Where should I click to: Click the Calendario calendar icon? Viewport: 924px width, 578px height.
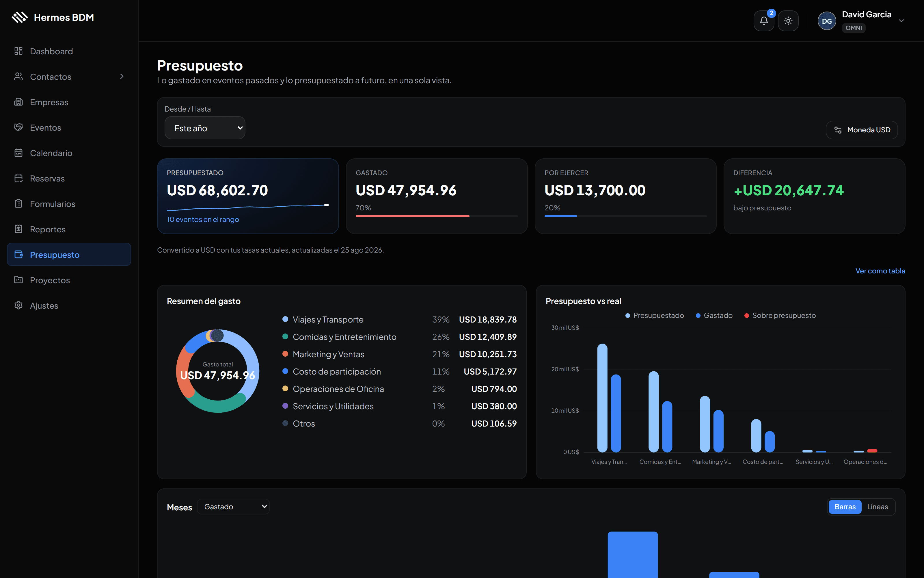(18, 153)
